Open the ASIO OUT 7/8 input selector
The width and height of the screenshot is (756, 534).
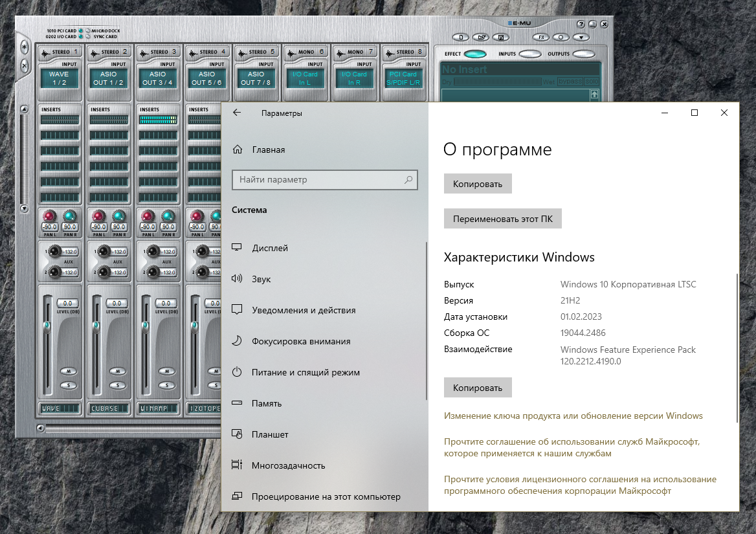pos(256,78)
